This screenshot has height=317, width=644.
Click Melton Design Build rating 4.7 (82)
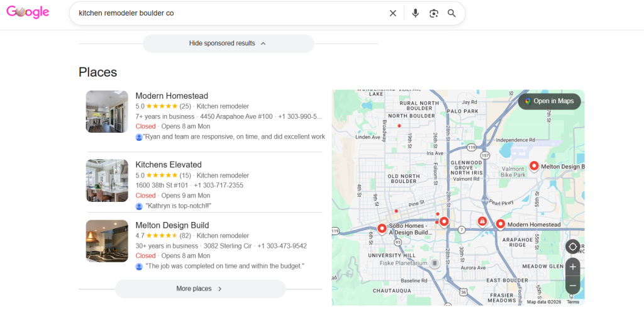163,236
